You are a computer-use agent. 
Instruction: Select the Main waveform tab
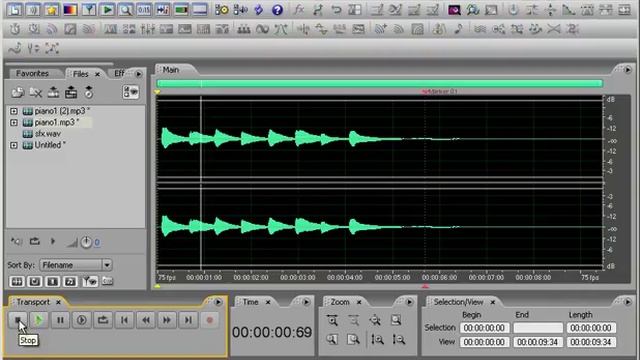point(171,70)
